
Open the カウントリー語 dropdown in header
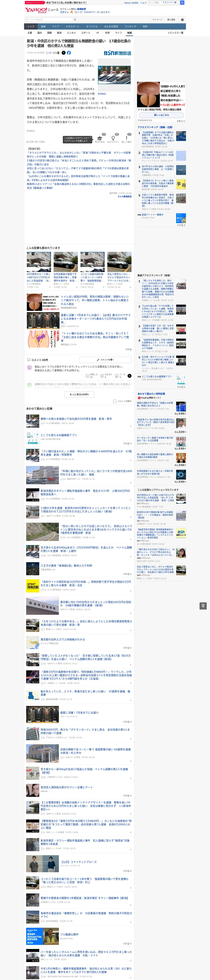pos(170,3)
